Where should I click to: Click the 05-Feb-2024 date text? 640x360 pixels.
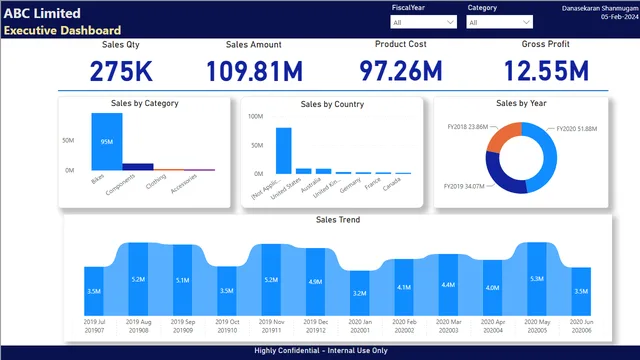click(620, 17)
